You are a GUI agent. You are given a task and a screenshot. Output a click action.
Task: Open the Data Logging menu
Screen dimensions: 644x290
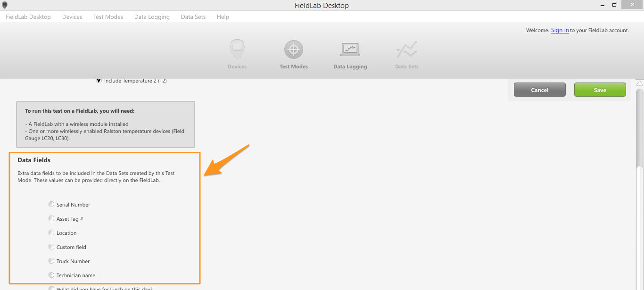(x=152, y=17)
